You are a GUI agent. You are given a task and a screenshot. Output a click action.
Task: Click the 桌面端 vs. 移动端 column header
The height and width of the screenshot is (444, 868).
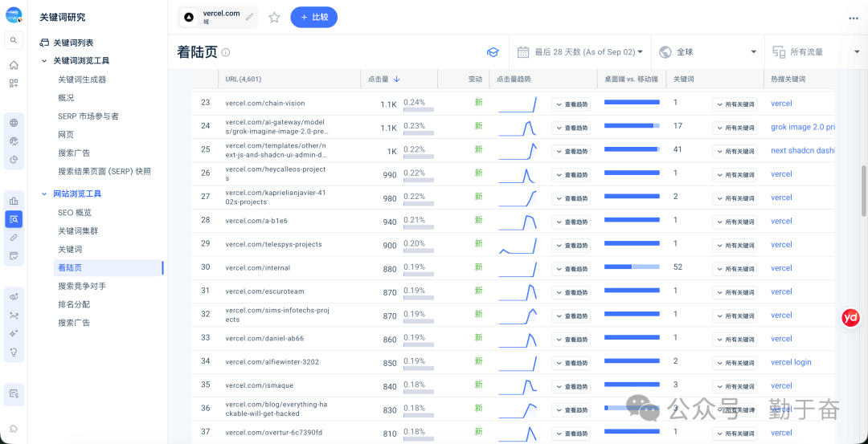click(x=631, y=79)
